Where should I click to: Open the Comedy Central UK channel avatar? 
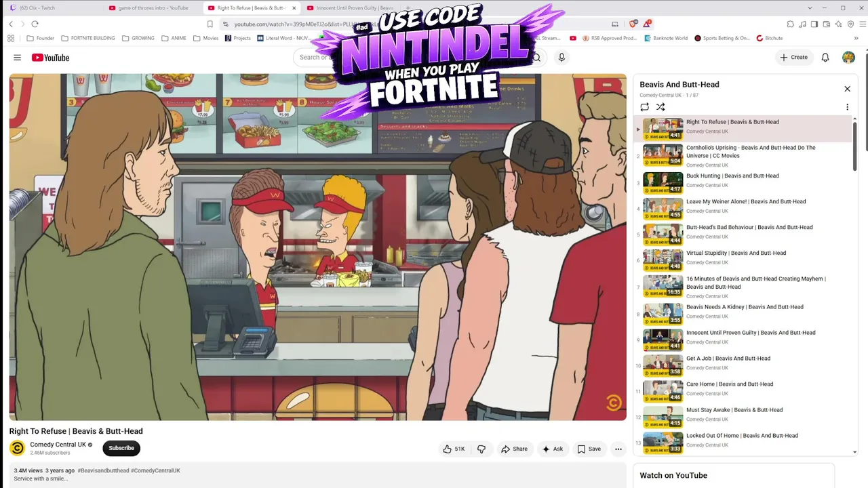click(18, 448)
